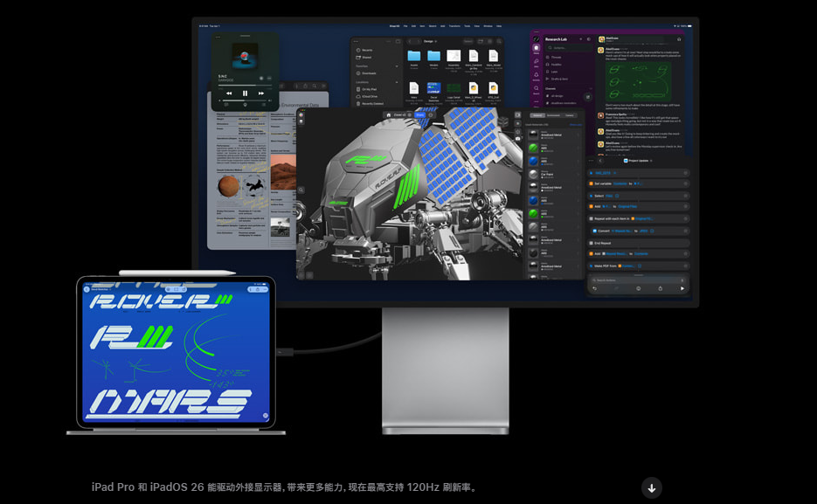Select the Car Paint material
Viewport: 817px width, 504px height.
coord(555,174)
